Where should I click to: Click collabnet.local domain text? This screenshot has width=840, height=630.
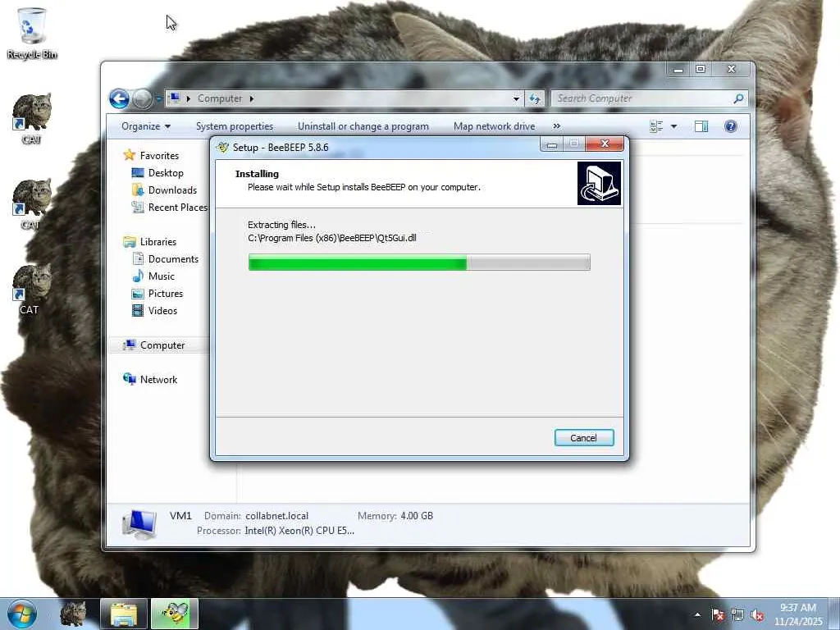coord(277,516)
